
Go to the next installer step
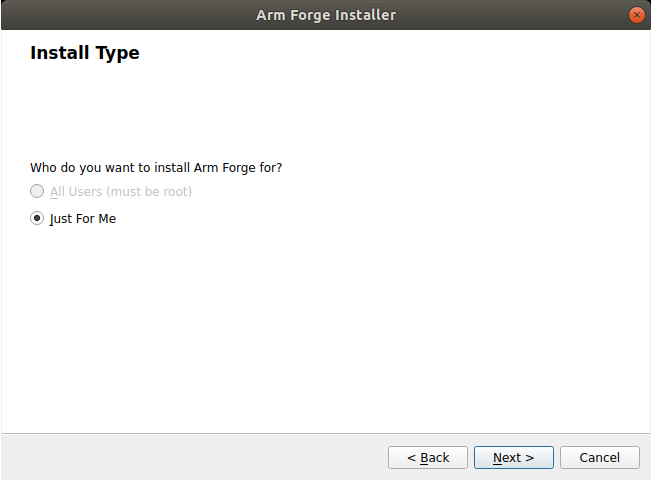pyautogui.click(x=514, y=457)
